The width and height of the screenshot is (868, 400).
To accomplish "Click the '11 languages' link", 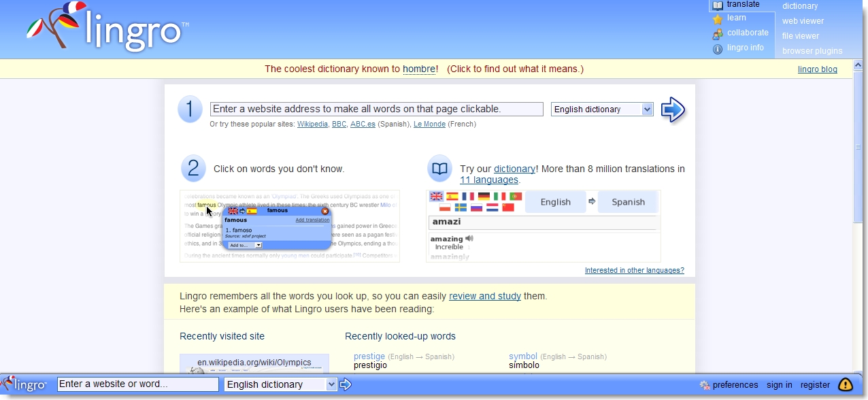I will (489, 180).
